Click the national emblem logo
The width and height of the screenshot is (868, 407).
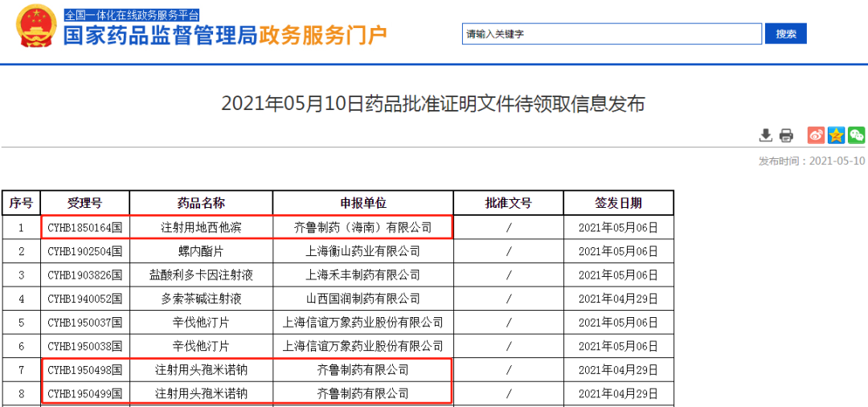[x=36, y=26]
